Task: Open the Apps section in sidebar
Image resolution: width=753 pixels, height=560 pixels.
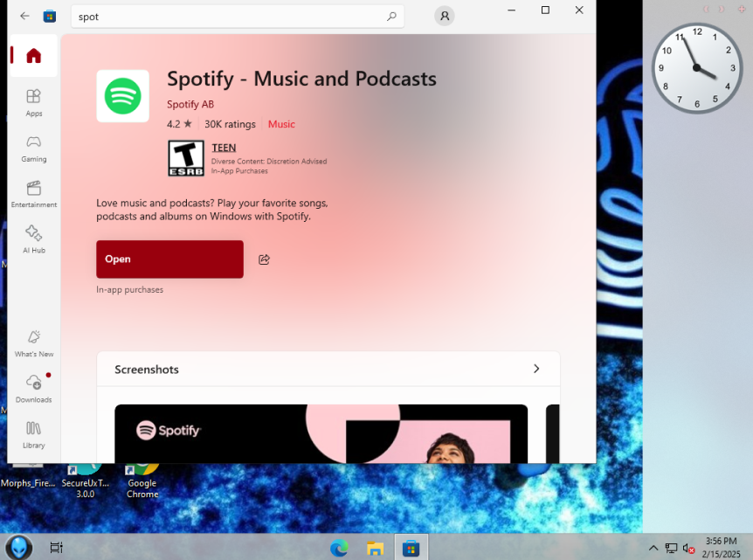Action: (33, 103)
